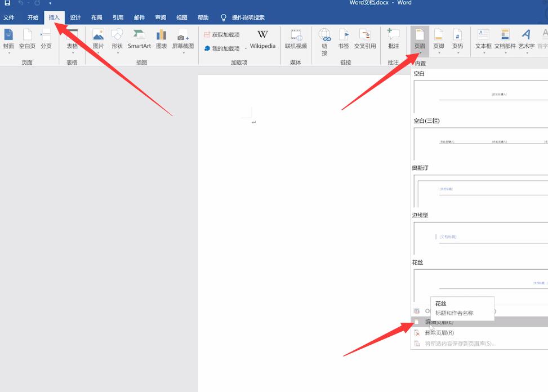Insert Online Video (联机视频)
548x392 pixels.
coord(296,39)
